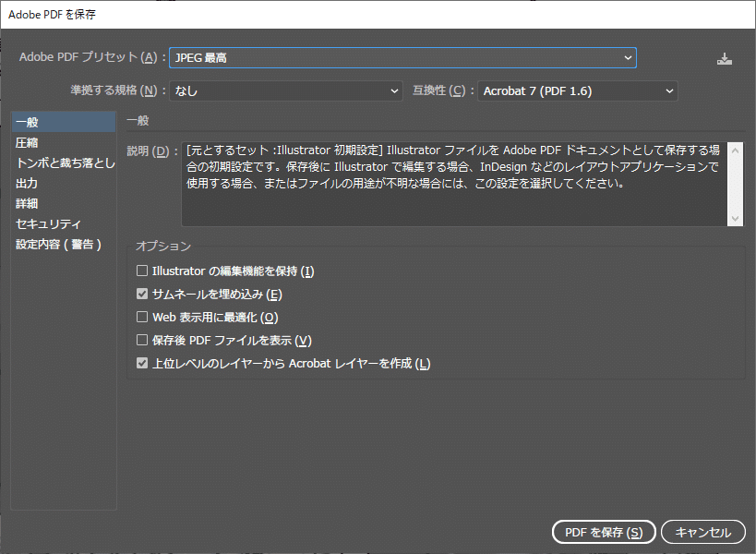Screen dimensions: 756x554
Task: Open the 互換性 Acrobat 7 dropdown
Action: [x=577, y=91]
